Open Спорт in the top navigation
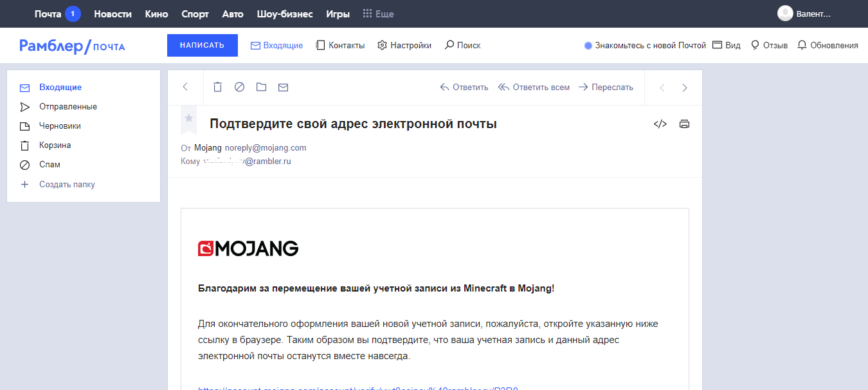Screen dimensions: 868x390 pos(195,14)
